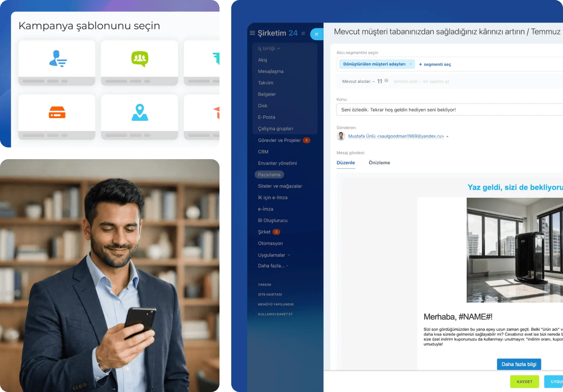Screen dimensions: 563x392
Task: Open the Gönderen sender dropdown arrow
Action: (447, 137)
